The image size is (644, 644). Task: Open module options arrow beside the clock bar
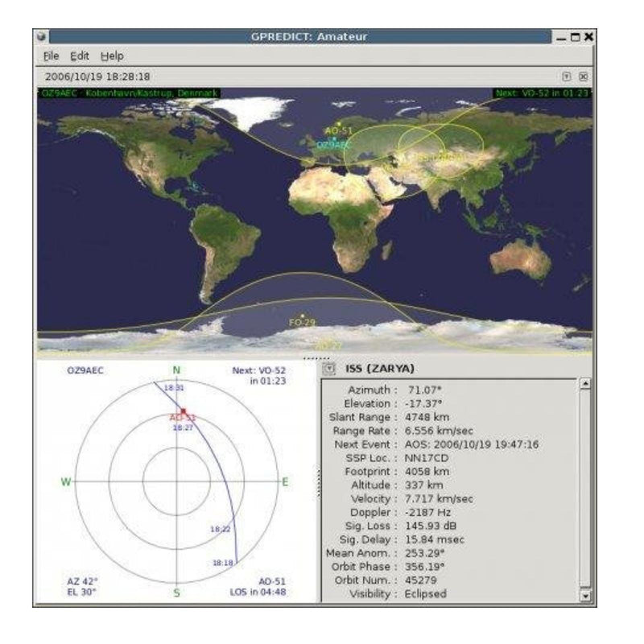pos(567,76)
